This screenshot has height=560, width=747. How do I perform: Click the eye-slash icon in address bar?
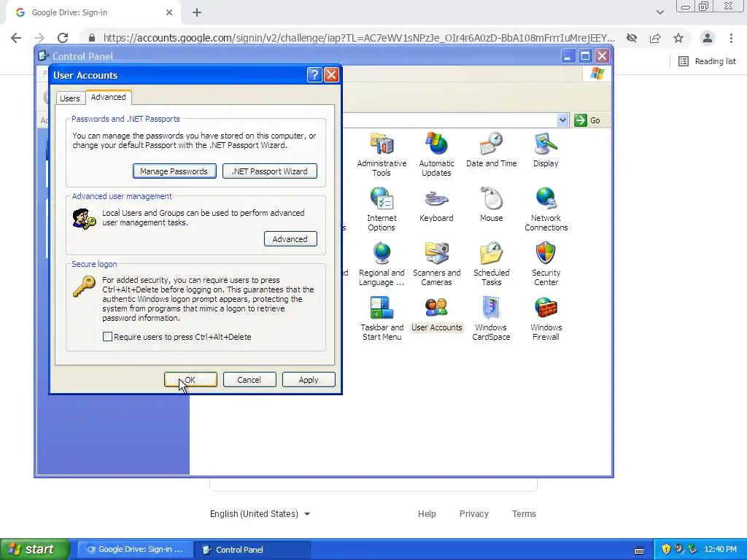click(632, 38)
